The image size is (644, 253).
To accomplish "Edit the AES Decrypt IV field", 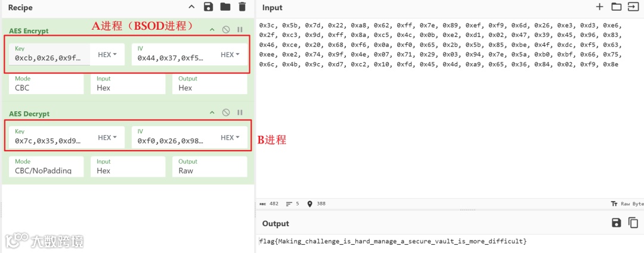I will pos(172,138).
